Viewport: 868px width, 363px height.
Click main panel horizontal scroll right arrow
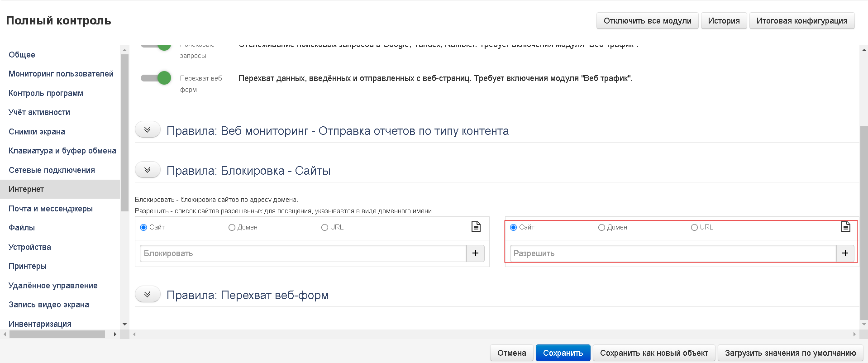pos(854,334)
